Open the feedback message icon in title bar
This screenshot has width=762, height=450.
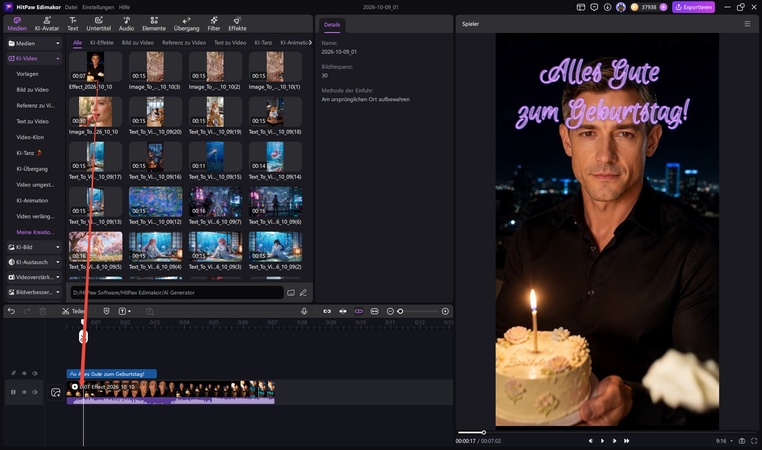(x=594, y=7)
